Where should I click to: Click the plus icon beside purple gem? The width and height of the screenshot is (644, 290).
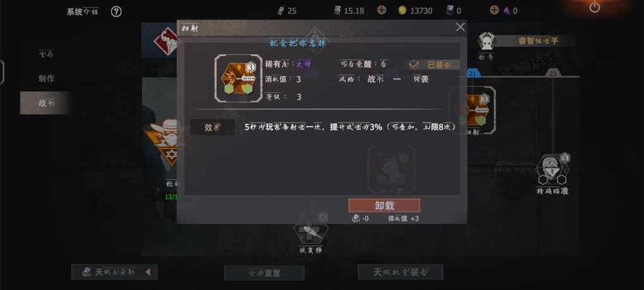pyautogui.click(x=494, y=10)
